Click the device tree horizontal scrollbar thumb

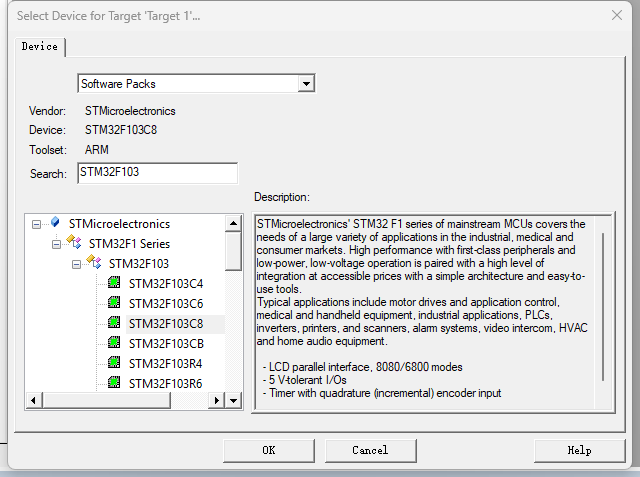(106, 400)
